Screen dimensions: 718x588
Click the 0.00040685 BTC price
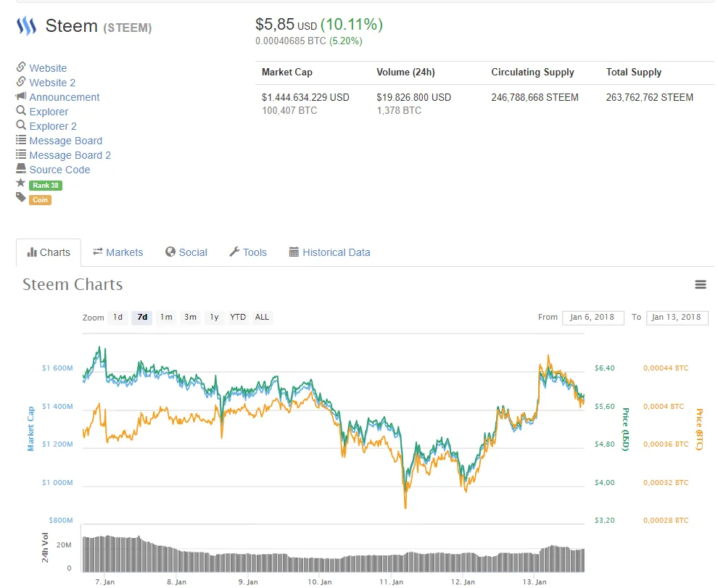click(x=291, y=41)
